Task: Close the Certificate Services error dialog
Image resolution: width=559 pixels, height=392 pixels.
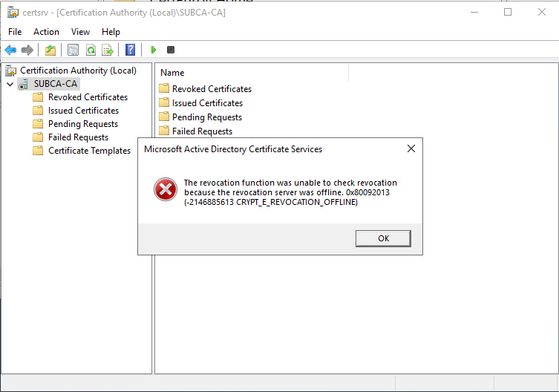Action: pyautogui.click(x=411, y=149)
